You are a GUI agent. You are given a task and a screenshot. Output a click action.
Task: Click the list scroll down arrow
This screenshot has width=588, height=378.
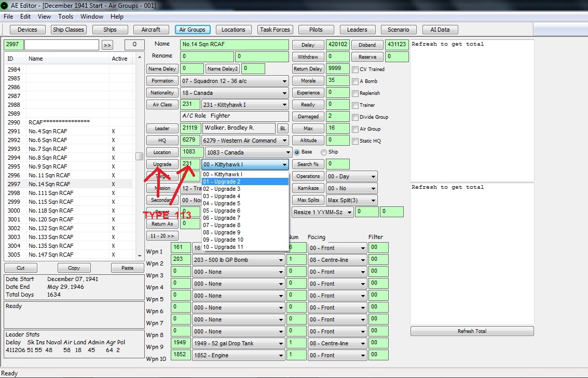140,256
